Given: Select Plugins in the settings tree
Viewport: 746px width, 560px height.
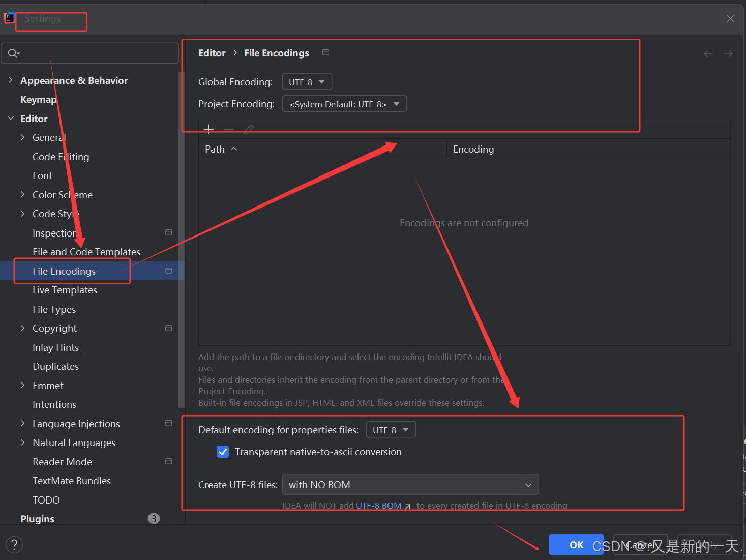Looking at the screenshot, I should point(37,519).
